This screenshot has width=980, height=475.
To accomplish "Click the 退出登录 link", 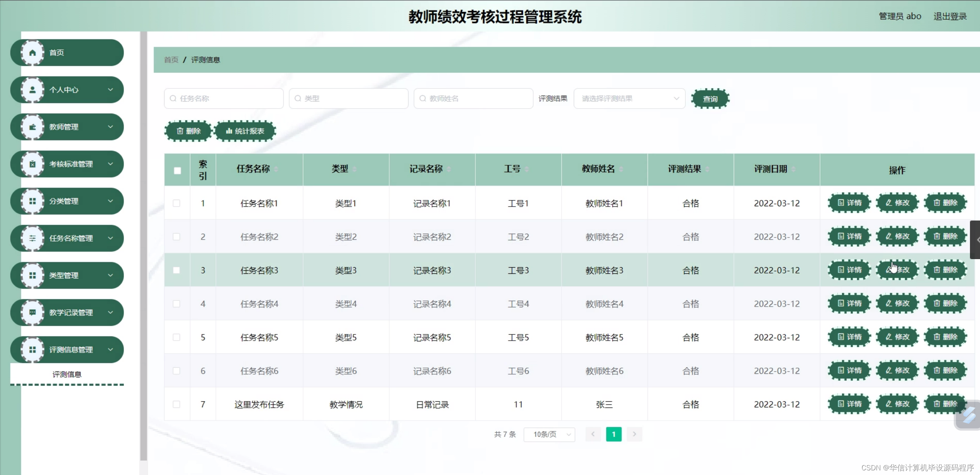I will coord(950,16).
